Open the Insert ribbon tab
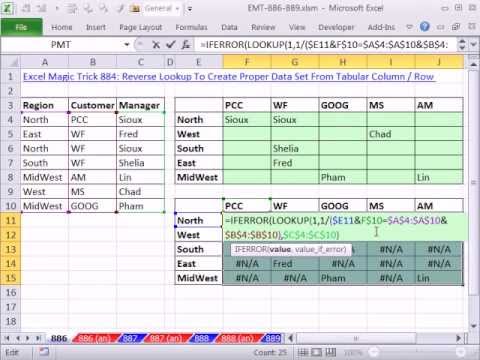The height and width of the screenshot is (360, 480). (x=96, y=27)
